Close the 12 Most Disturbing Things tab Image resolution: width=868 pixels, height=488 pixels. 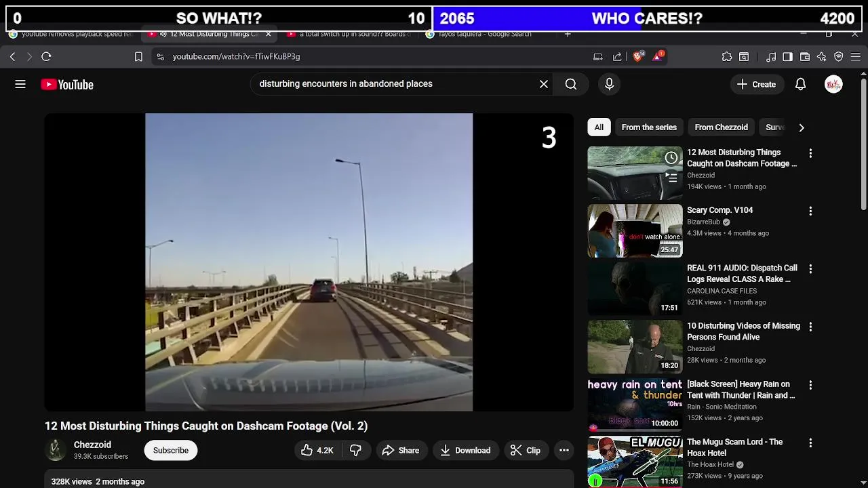pos(269,34)
